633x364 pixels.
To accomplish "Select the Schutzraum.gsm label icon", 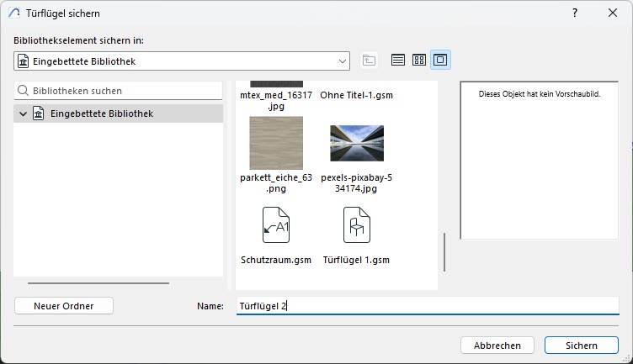I will 276,225.
